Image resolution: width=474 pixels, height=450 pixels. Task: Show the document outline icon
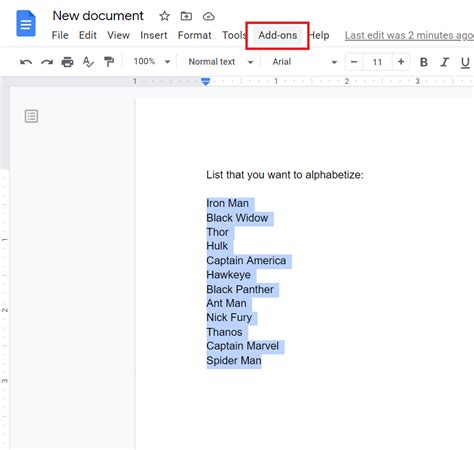pos(31,116)
